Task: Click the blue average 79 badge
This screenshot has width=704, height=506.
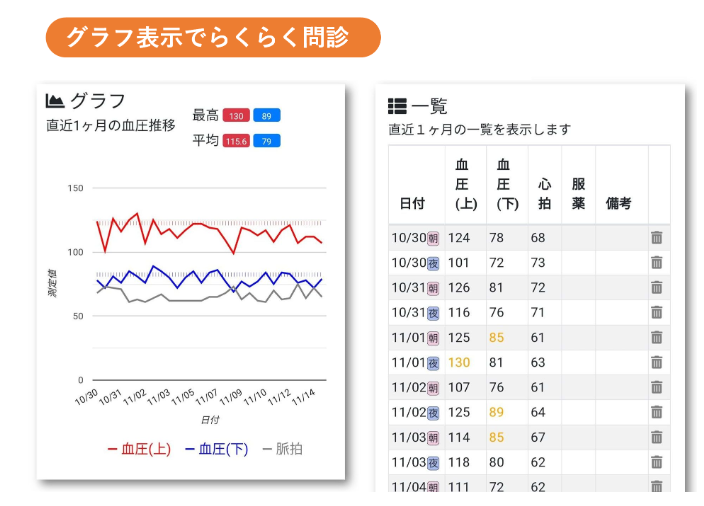Action: point(266,141)
